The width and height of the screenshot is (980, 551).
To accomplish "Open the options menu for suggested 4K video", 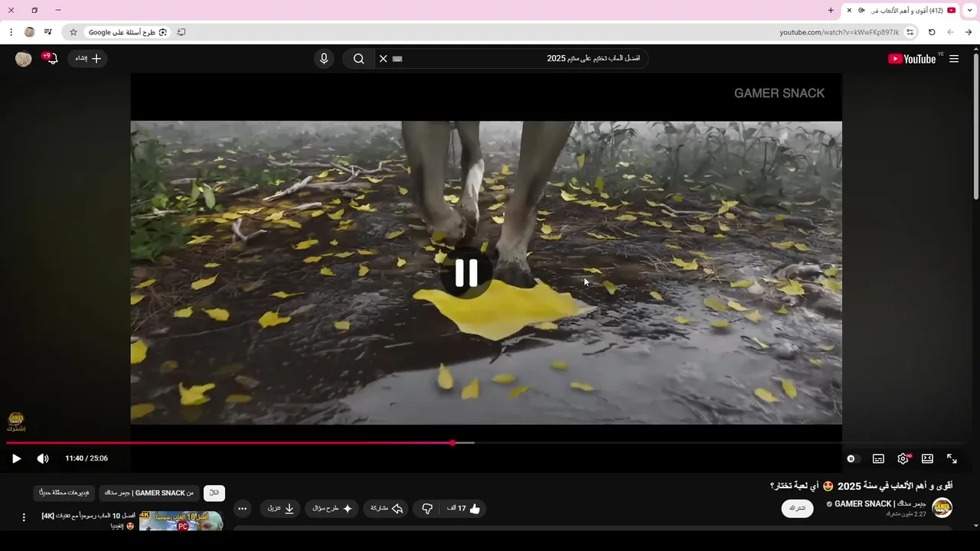I will point(24,518).
